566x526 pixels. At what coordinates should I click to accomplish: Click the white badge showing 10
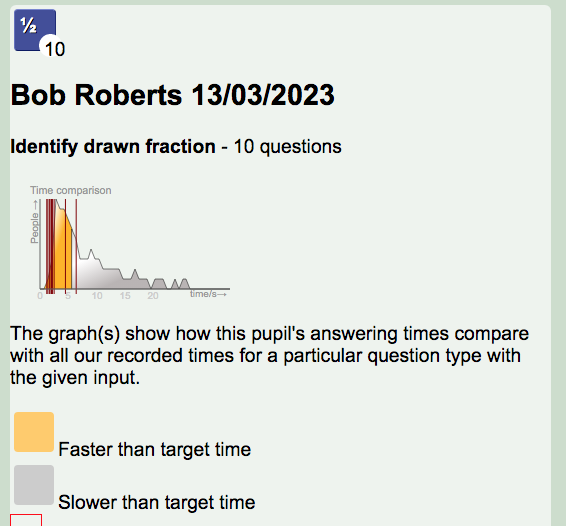tap(53, 47)
